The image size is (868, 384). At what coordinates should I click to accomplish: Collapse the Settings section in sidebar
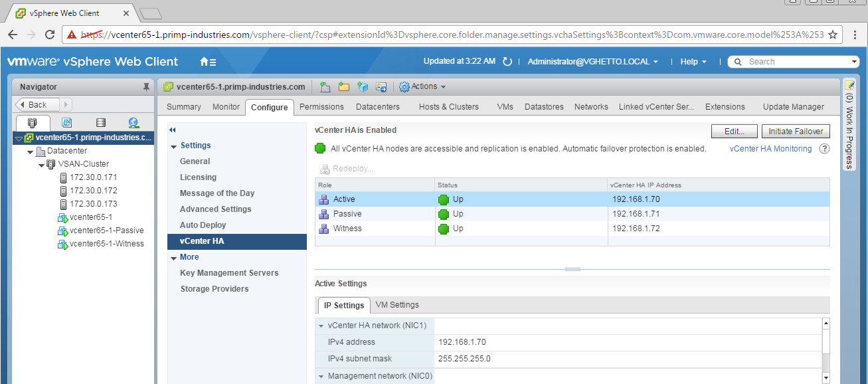tap(174, 146)
